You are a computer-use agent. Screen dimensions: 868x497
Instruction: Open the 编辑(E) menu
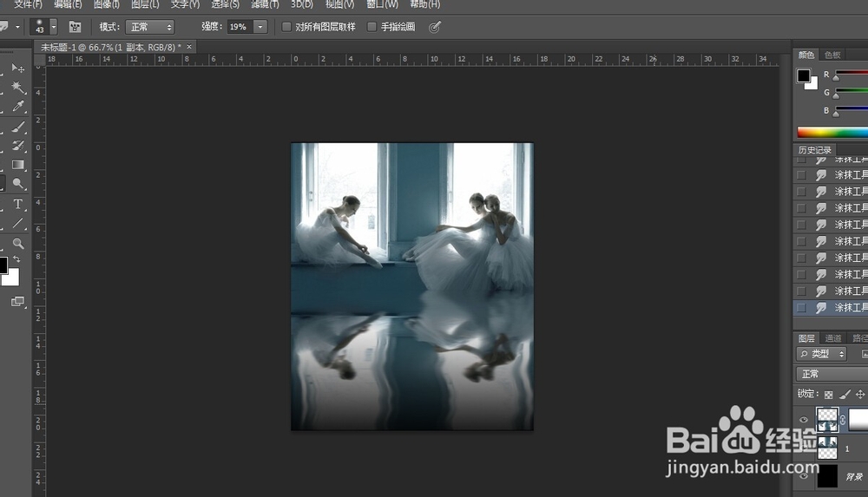(x=68, y=4)
